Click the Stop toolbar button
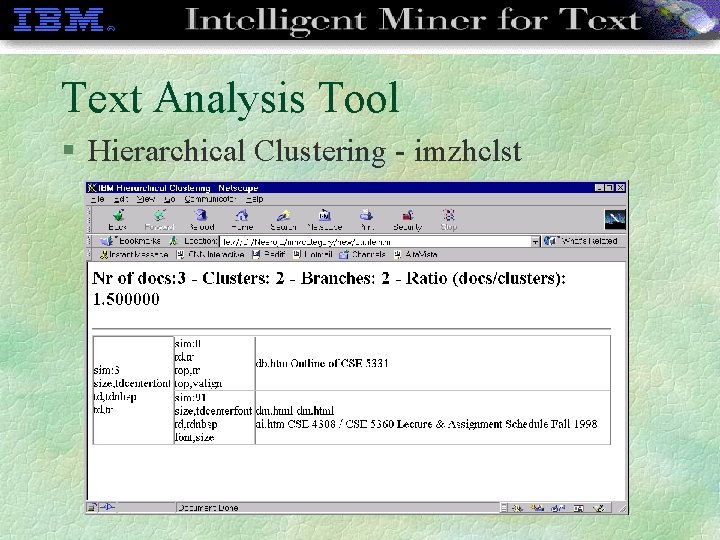This screenshot has height=540, width=720. coord(449,219)
